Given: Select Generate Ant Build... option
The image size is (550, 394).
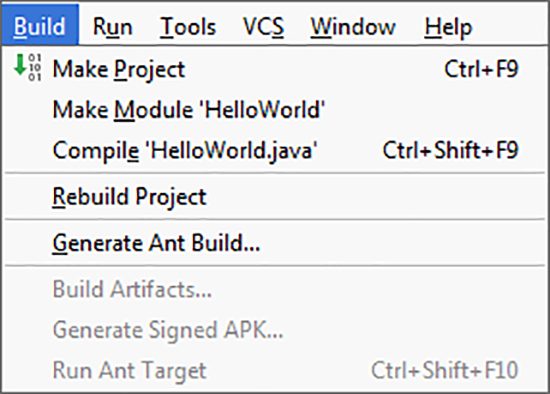Looking at the screenshot, I should (275, 242).
